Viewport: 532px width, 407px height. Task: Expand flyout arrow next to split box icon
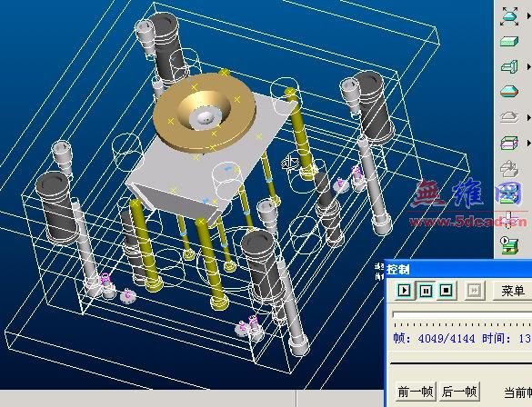pyautogui.click(x=528, y=143)
